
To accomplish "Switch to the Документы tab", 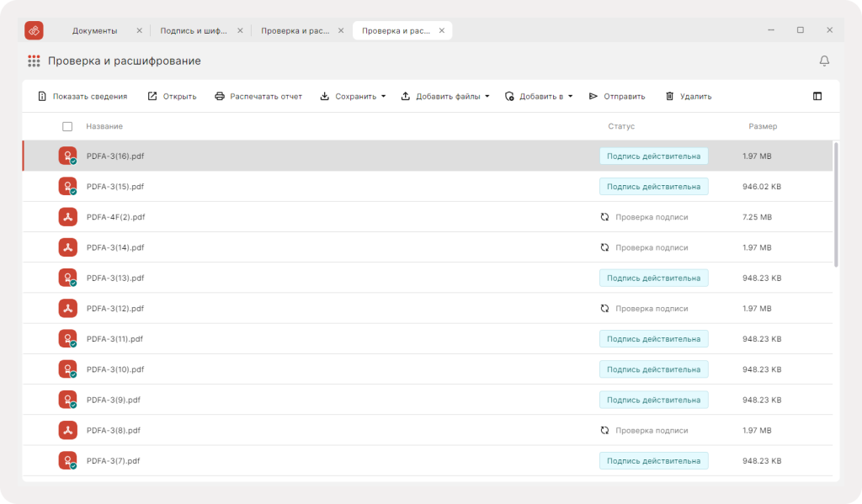I will [x=94, y=31].
